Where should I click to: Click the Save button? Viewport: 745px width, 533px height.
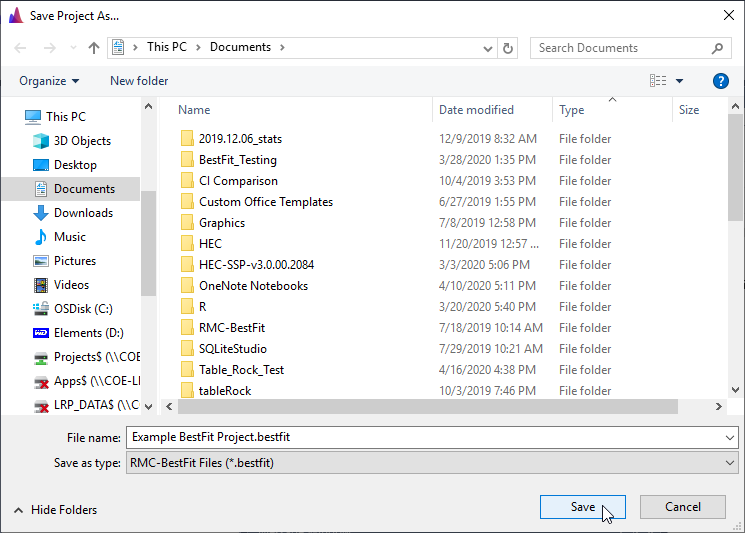pyautogui.click(x=583, y=507)
